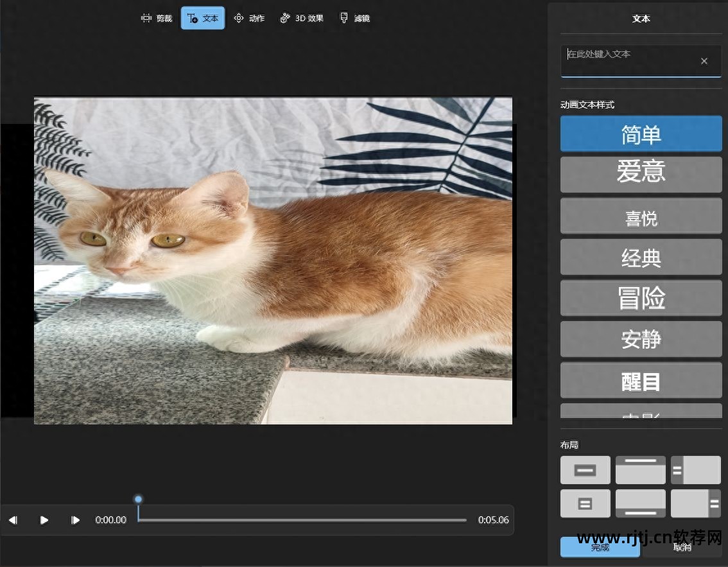Select the 文本 (text) tool tab

tap(203, 18)
